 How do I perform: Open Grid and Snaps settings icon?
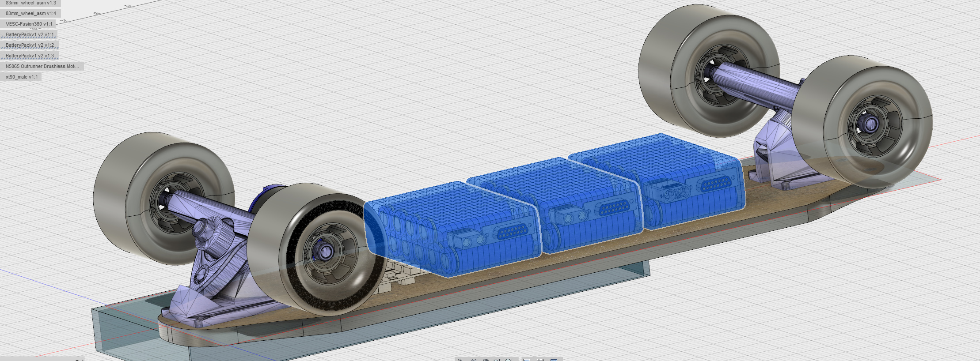pos(540,360)
